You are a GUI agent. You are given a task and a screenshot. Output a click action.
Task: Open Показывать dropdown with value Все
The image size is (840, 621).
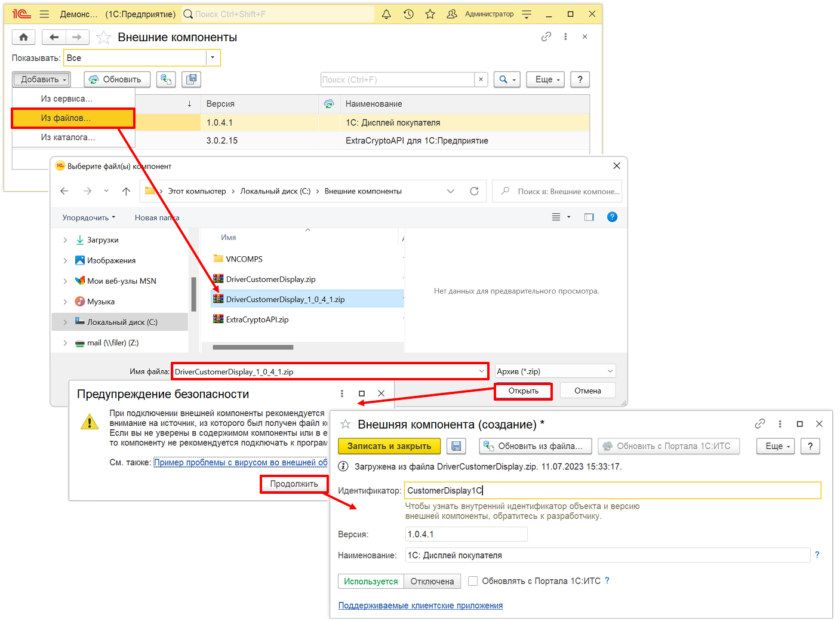[213, 58]
